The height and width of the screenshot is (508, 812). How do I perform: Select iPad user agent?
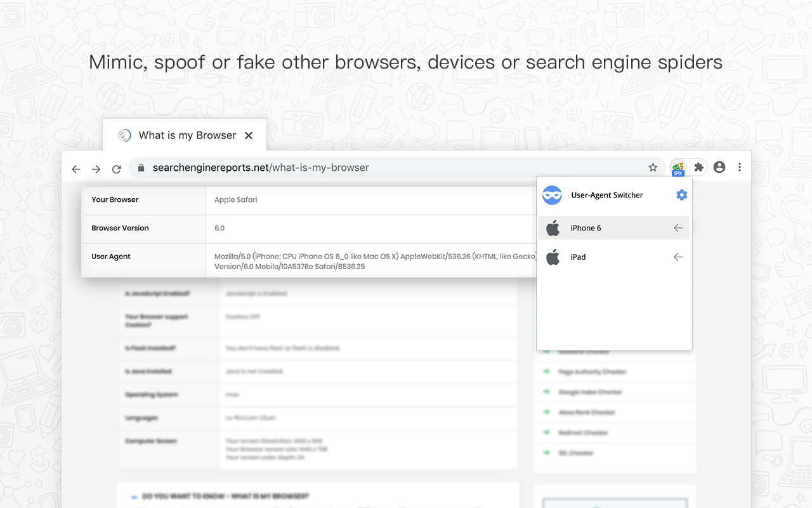coord(578,257)
